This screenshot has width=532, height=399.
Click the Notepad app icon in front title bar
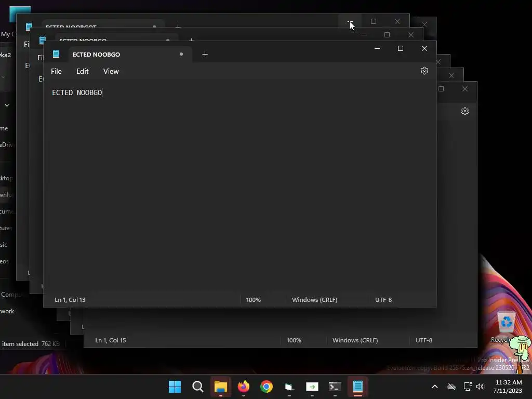56,54
